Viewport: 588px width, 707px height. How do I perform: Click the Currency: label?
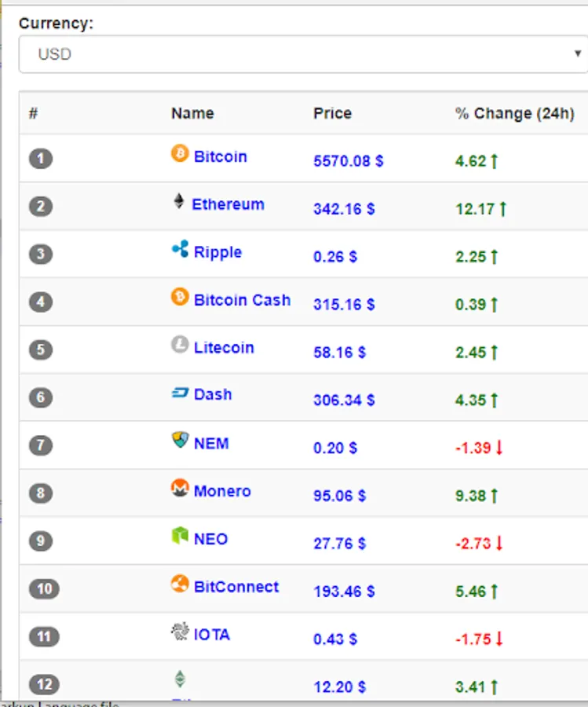coord(56,23)
